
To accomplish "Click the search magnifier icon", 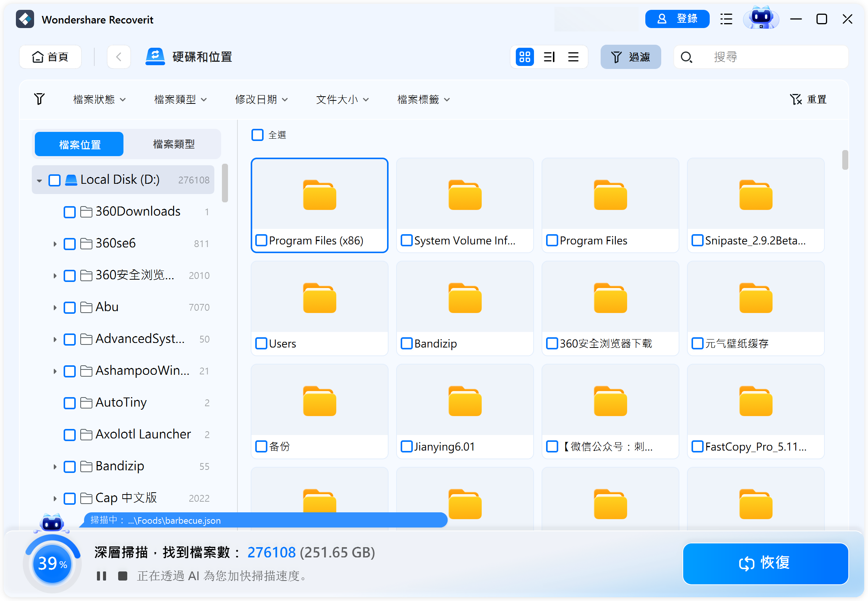I will point(686,57).
